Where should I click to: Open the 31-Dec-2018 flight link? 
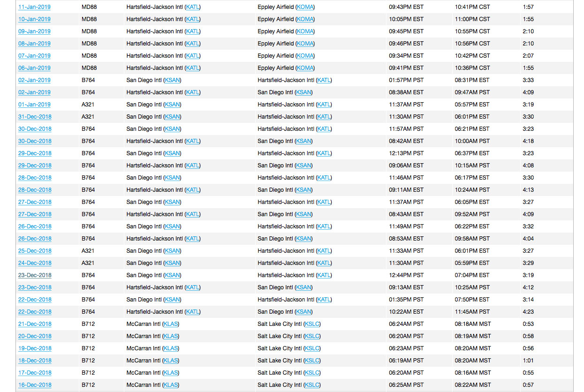[x=35, y=117]
